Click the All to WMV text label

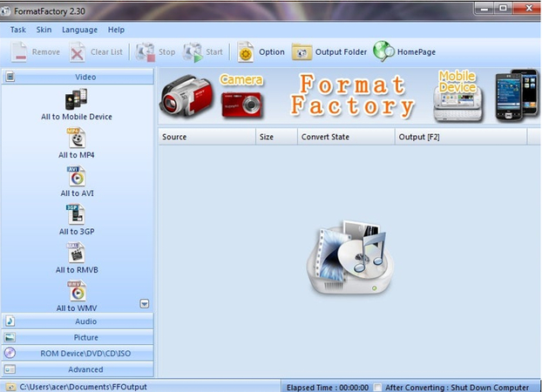pos(77,308)
